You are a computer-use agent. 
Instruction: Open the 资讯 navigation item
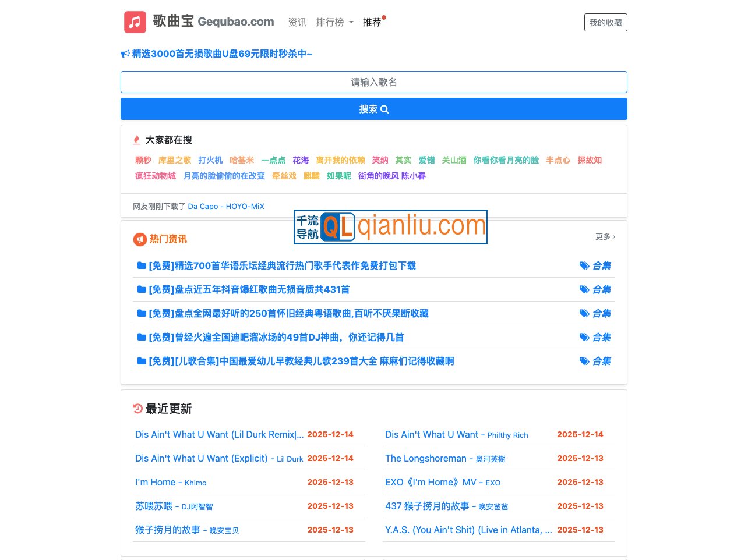297,23
